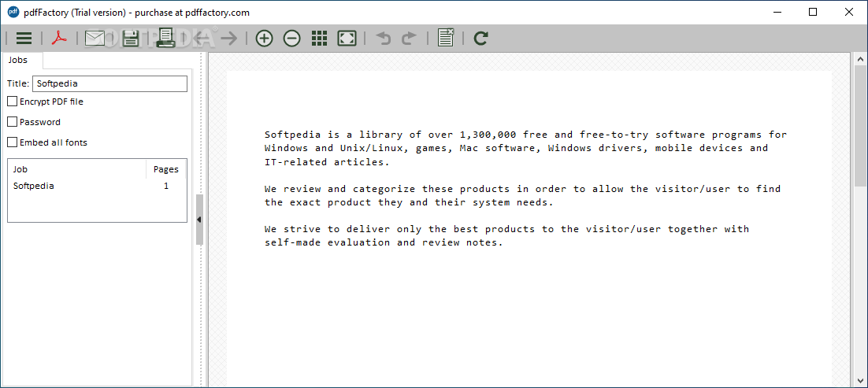Close the pdfFactory window
The height and width of the screenshot is (388, 868).
coord(848,12)
